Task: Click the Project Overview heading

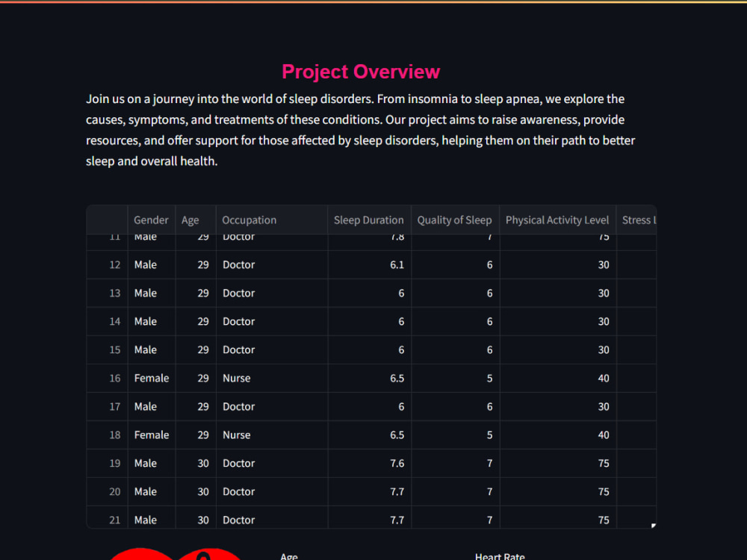Action: tap(361, 72)
